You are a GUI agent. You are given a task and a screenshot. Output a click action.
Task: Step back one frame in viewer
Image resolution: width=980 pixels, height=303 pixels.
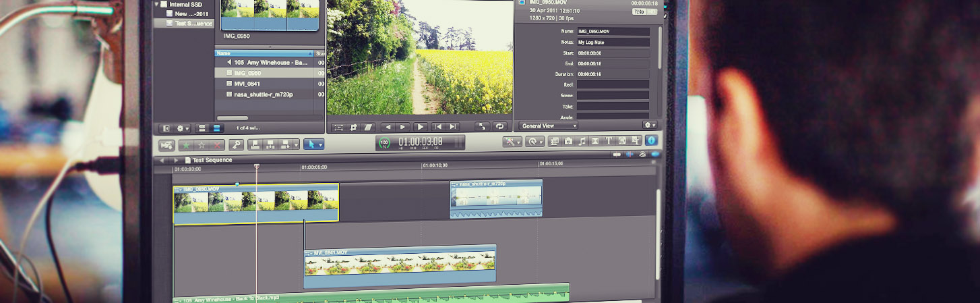point(388,127)
